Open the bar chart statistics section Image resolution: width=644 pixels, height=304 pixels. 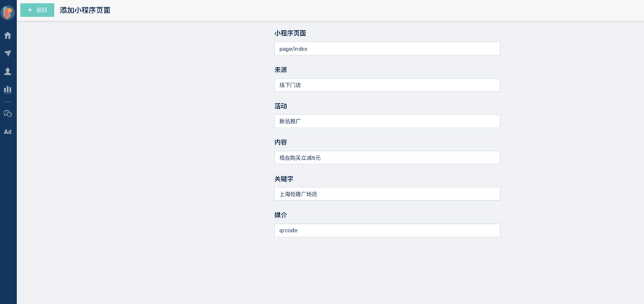pos(8,90)
